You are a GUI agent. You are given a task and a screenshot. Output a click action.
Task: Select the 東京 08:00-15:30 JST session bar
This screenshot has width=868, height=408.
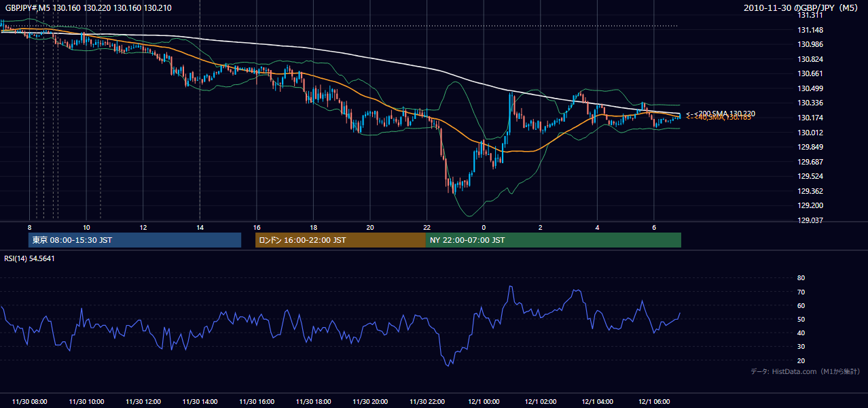tap(134, 240)
